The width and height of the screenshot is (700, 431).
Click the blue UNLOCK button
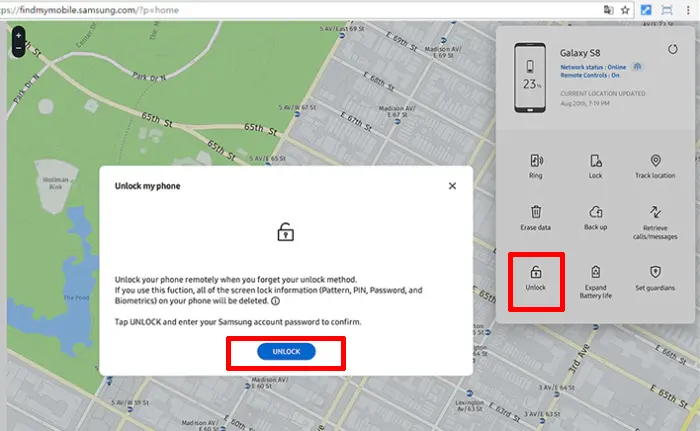pos(286,351)
